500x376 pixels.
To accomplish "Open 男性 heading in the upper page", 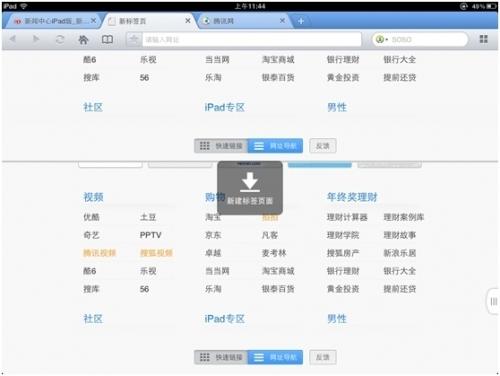I will 337,107.
